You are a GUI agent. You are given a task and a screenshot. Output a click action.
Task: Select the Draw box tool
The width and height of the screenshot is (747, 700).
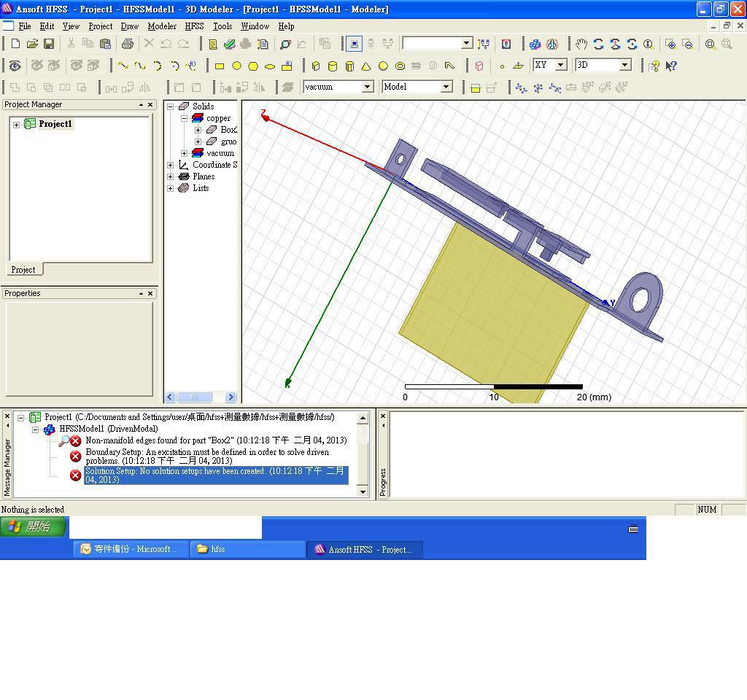(316, 66)
